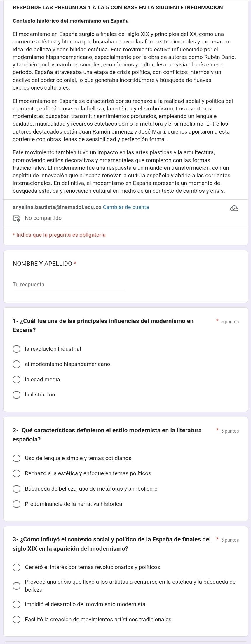This screenshot has height=644, width=251.
Task: Click the cloud saved-draft icon
Action: [x=234, y=208]
